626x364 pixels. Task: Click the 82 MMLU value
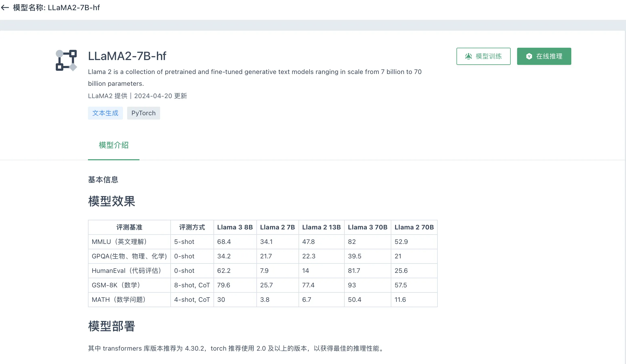click(x=352, y=242)
